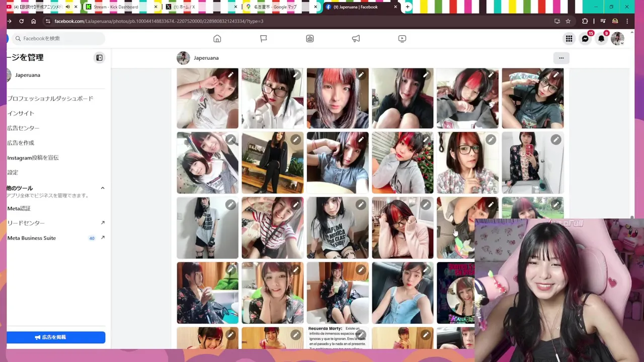Click the Facebook search field

(58, 38)
